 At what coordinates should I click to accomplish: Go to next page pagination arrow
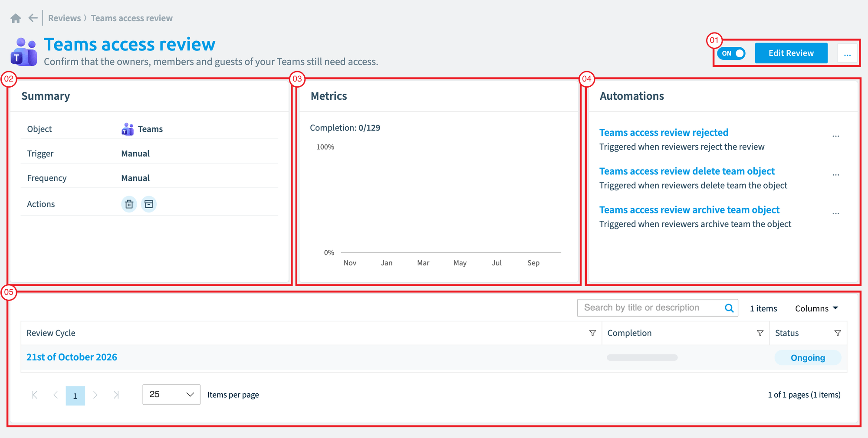[95, 395]
